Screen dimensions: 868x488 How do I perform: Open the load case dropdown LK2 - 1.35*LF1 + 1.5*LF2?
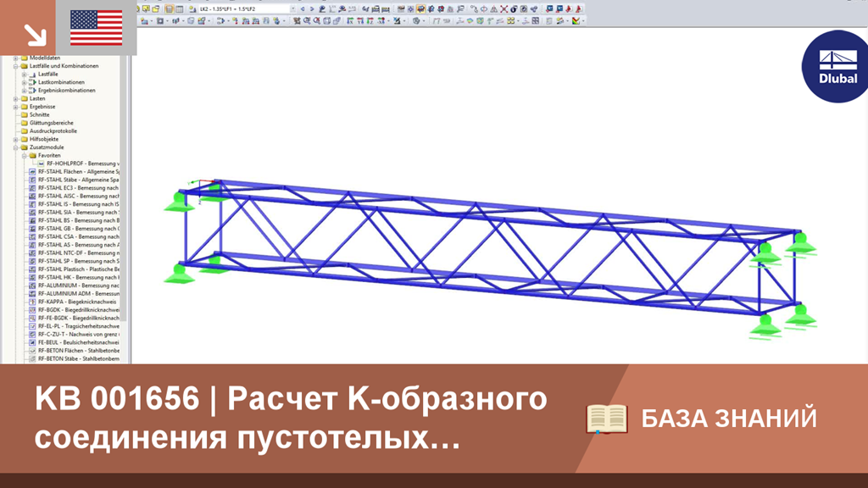click(248, 8)
